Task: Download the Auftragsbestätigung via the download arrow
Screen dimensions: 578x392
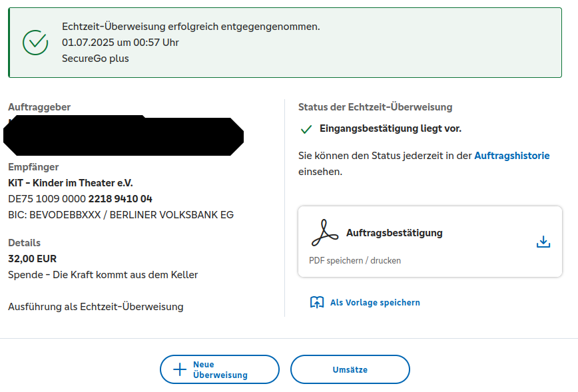Action: click(543, 242)
